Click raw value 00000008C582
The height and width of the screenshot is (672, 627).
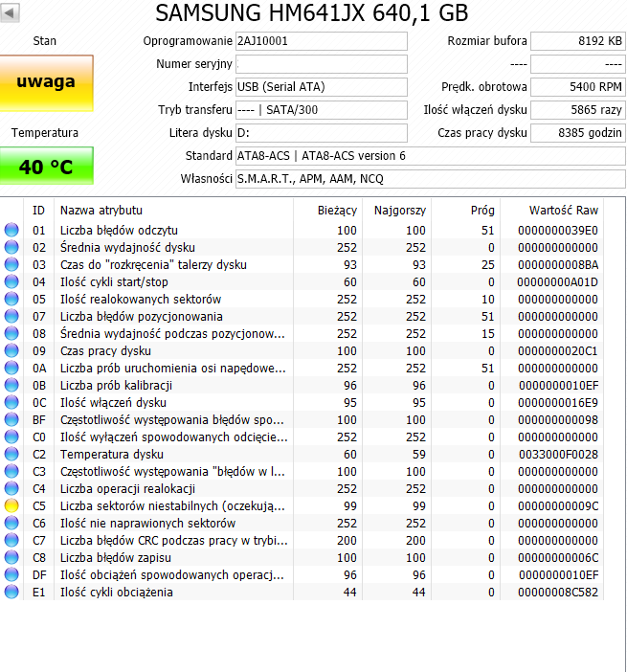click(558, 592)
